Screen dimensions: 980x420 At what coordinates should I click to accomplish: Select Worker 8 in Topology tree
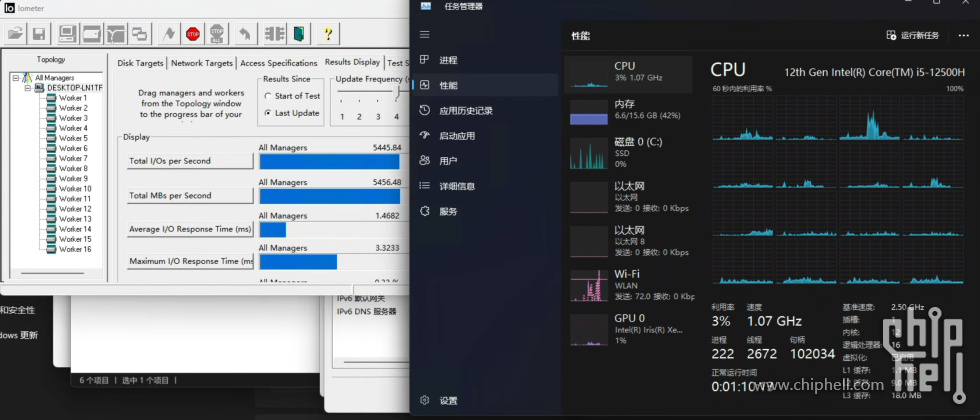[x=73, y=168]
